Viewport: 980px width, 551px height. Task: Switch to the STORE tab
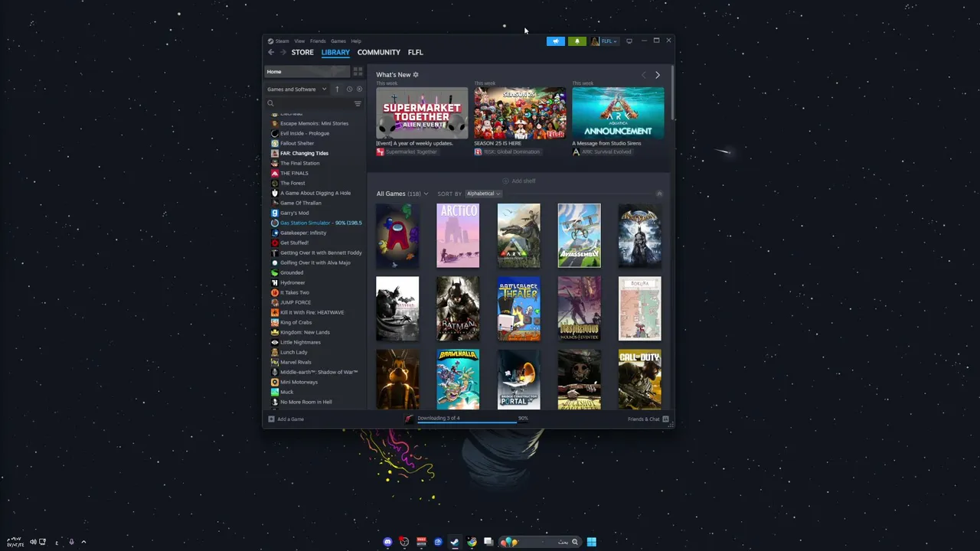[x=302, y=52]
